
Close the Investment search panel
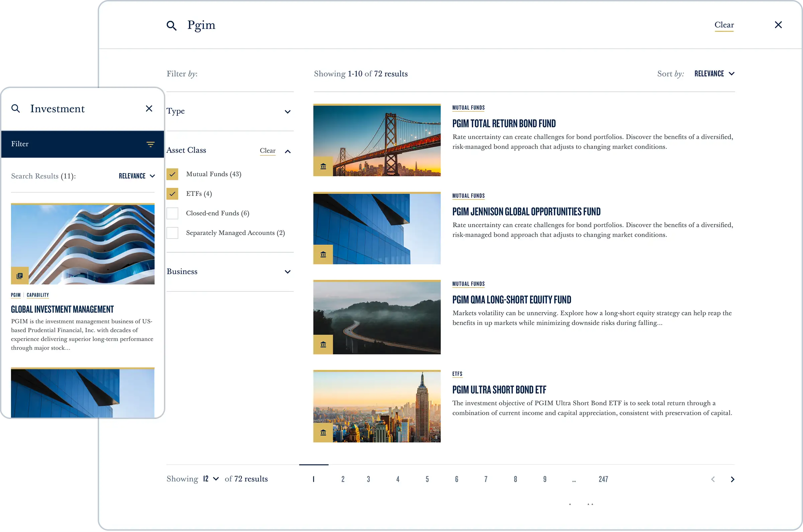(149, 109)
